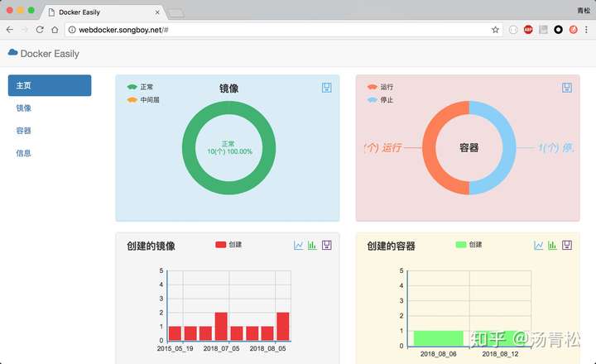Open the 容器 sidebar page
Viewport: 596px width, 364px height.
[x=23, y=131]
